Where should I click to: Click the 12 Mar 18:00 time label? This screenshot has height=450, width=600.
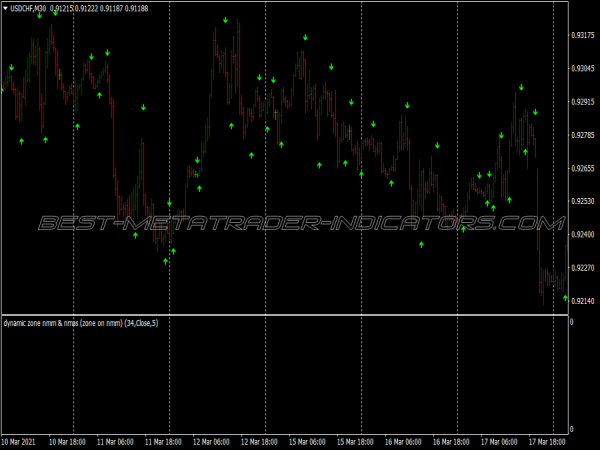pos(259,442)
